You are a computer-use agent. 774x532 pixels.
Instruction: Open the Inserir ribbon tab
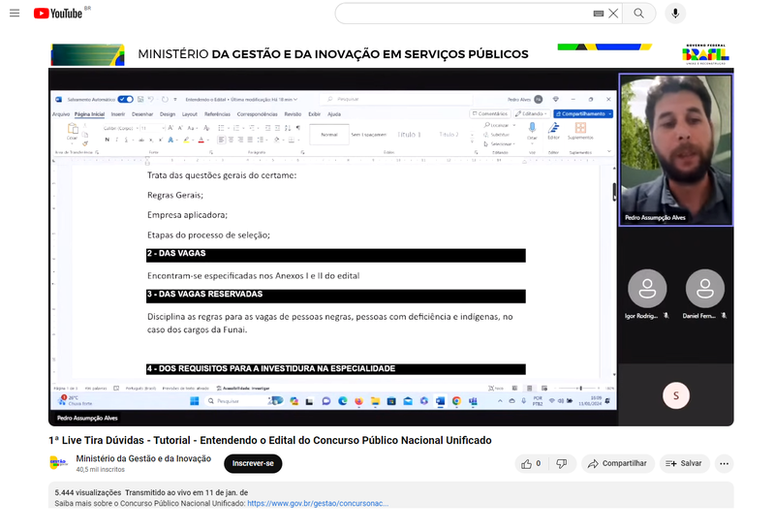tap(117, 113)
